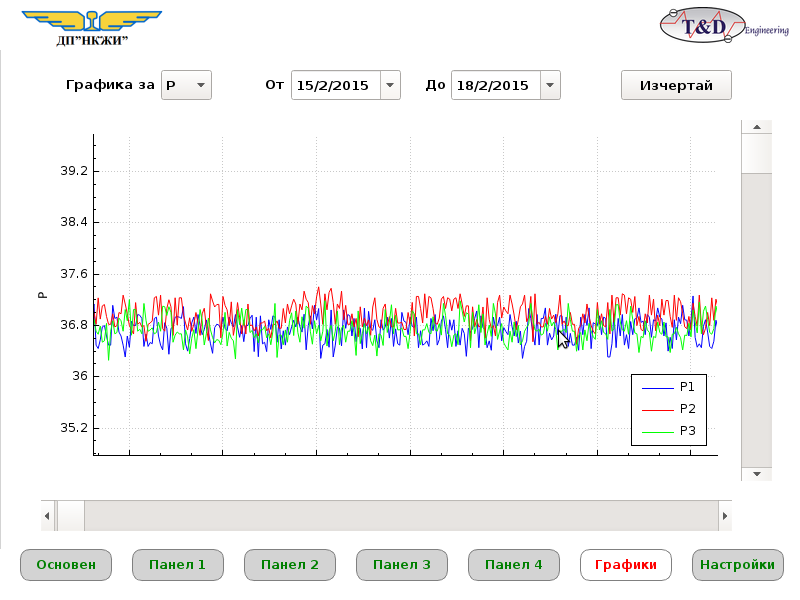Viewport: 800px width, 600px height.
Task: Open the 'Графика за' parameter dropdown
Action: tap(186, 85)
